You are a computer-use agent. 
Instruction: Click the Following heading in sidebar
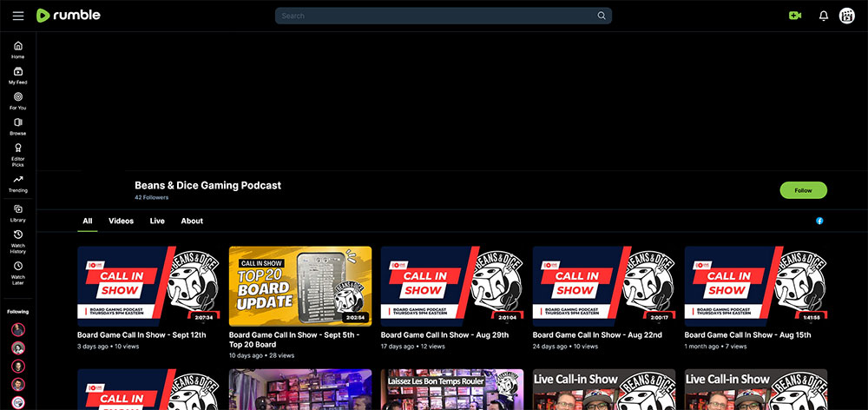click(18, 312)
